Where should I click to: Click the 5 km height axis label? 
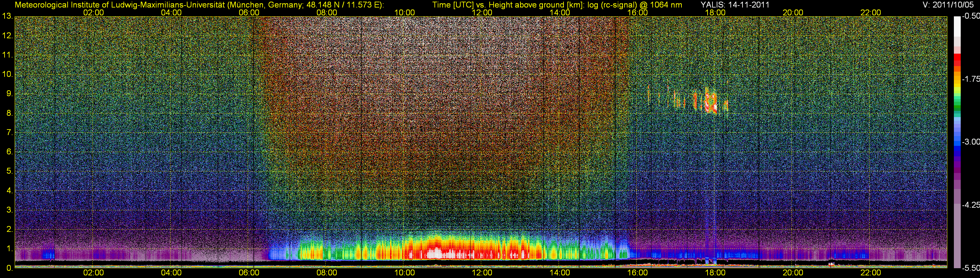[9, 171]
